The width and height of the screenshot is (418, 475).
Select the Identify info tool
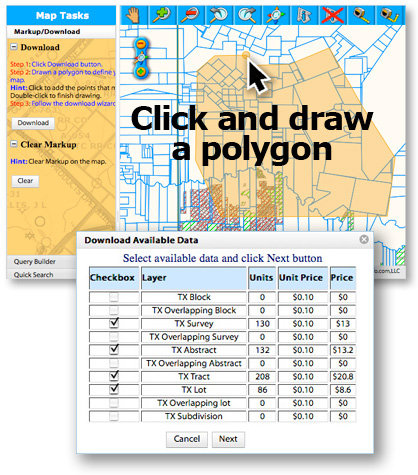pos(304,15)
